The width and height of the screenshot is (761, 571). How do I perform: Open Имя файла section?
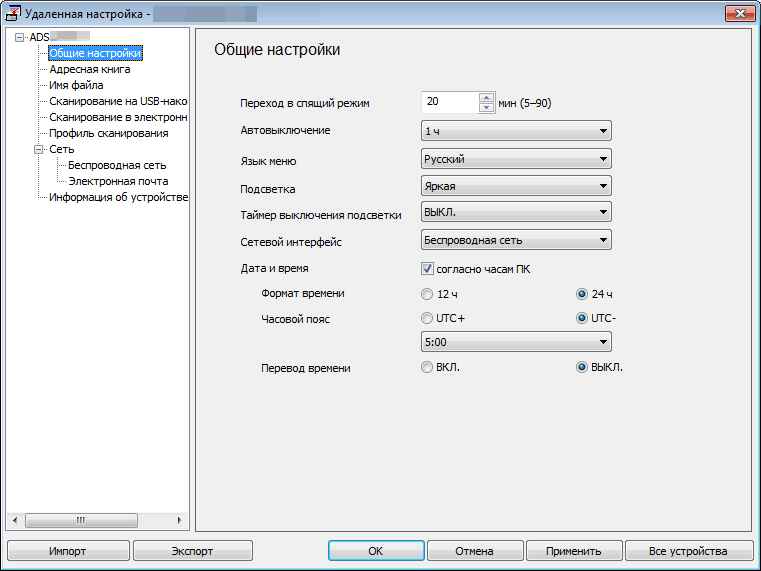click(76, 85)
